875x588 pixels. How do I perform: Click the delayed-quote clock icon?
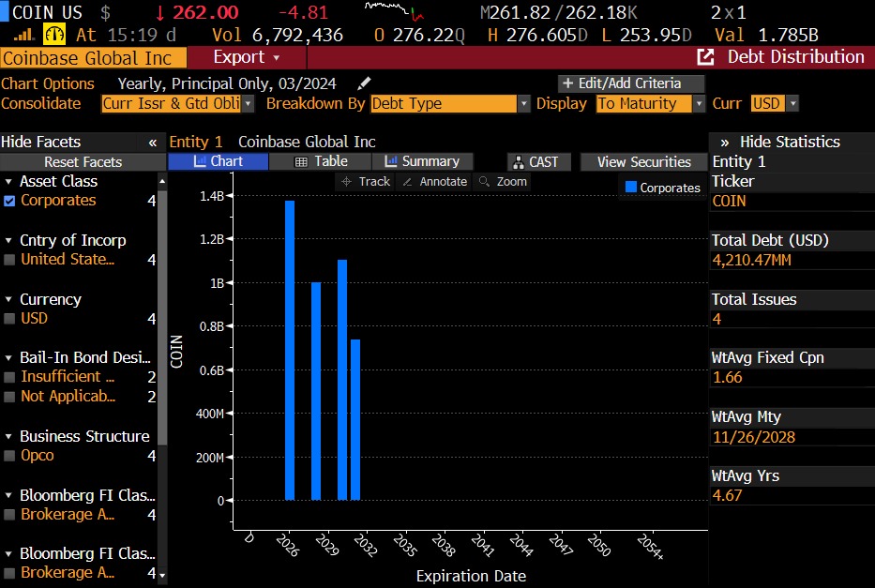pyautogui.click(x=54, y=35)
